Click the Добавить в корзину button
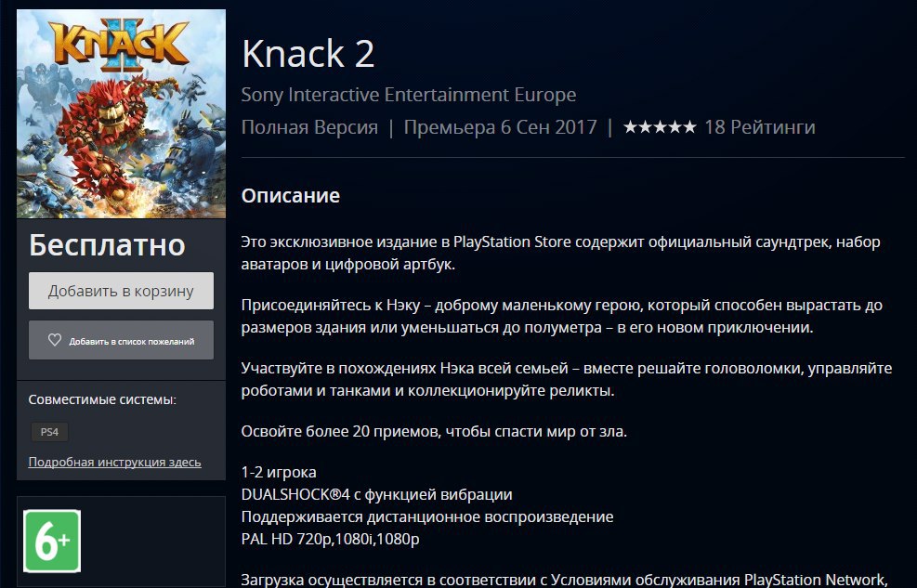This screenshot has width=917, height=588. 121,291
